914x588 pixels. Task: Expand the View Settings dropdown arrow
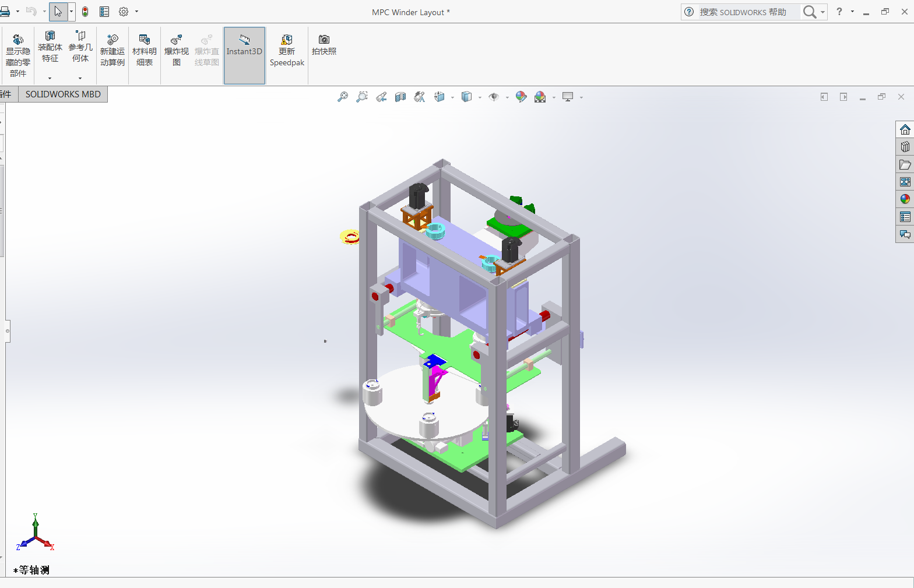pos(581,97)
